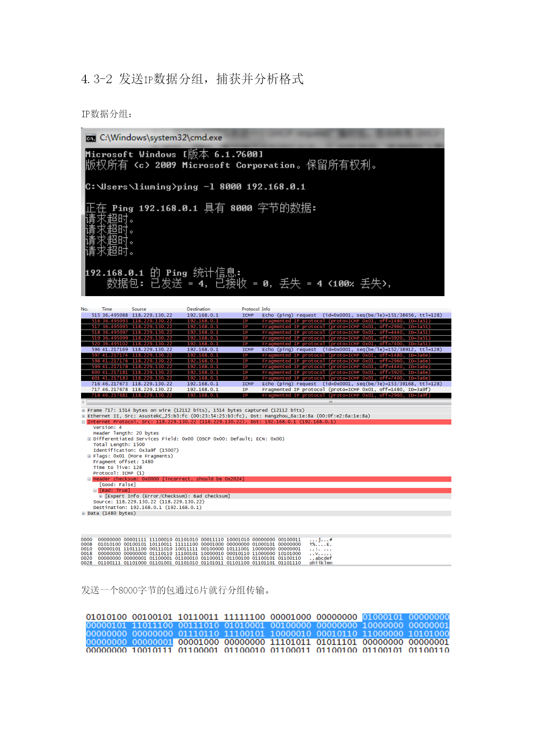Select packet 519 fragment off=5920
Screen dimensions: 535x756
tap(266, 338)
